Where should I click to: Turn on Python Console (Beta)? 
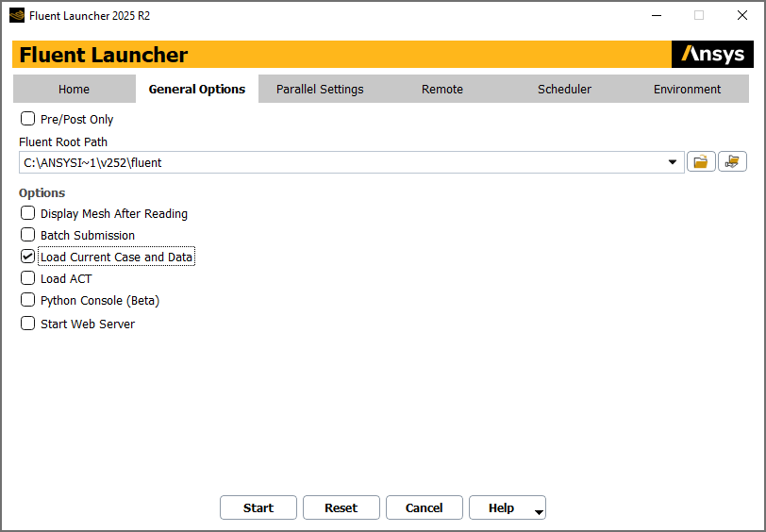pyautogui.click(x=28, y=300)
